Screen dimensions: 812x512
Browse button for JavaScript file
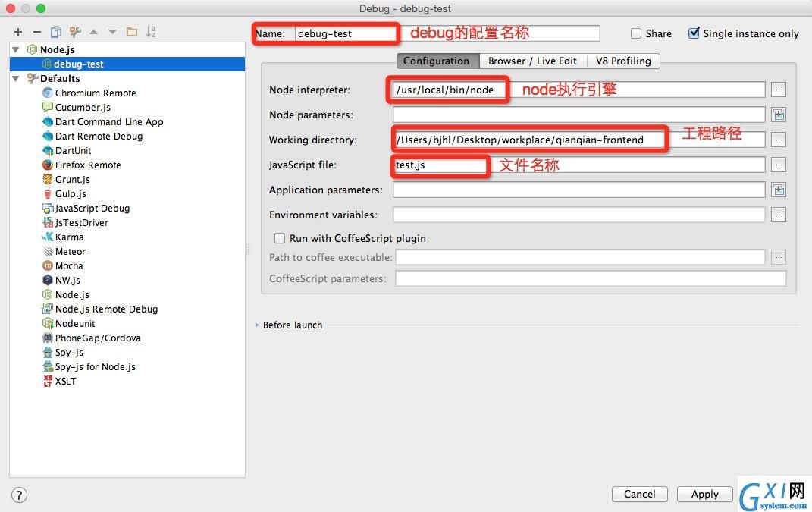point(779,165)
